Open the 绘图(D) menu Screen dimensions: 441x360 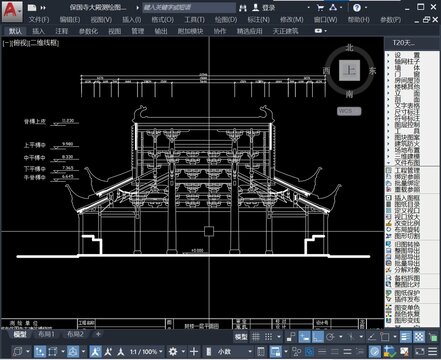click(226, 20)
